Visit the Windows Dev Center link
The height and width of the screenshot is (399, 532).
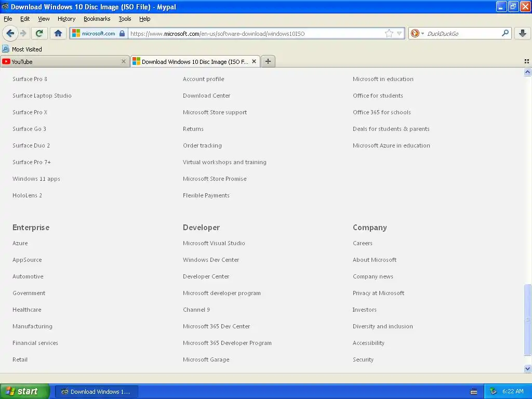(x=211, y=260)
